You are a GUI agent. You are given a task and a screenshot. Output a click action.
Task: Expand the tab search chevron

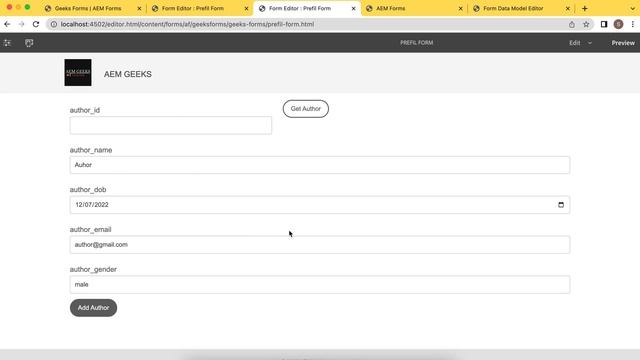tap(633, 8)
